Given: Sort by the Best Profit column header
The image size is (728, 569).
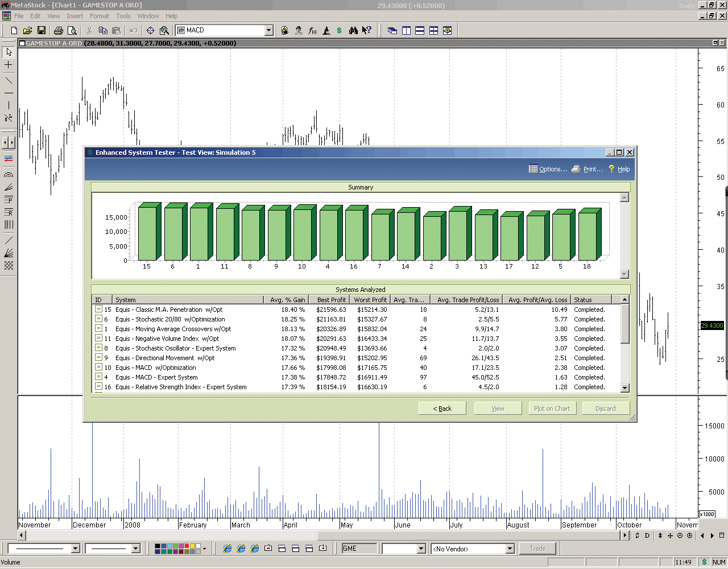Looking at the screenshot, I should pyautogui.click(x=331, y=300).
